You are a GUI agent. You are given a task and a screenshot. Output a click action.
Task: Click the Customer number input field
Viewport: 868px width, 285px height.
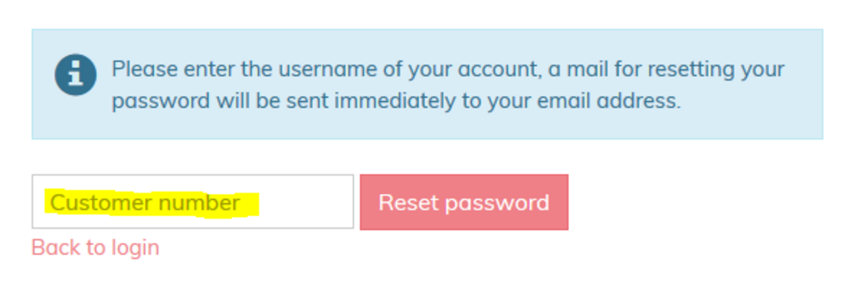point(193,202)
